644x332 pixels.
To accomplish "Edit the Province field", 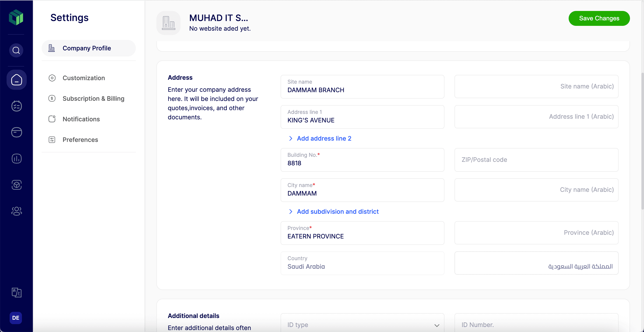I will (362, 233).
